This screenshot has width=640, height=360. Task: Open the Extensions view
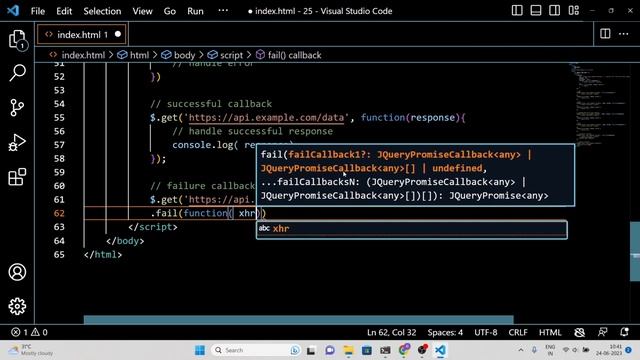click(x=17, y=177)
